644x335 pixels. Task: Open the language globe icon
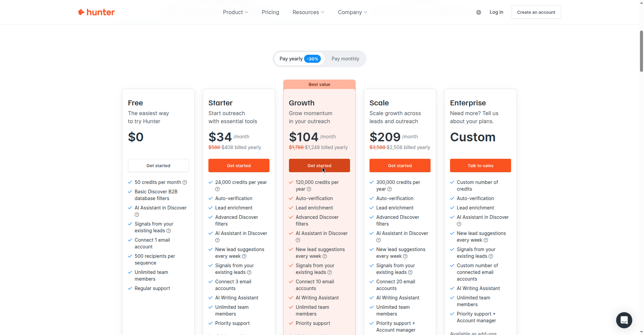tap(479, 12)
